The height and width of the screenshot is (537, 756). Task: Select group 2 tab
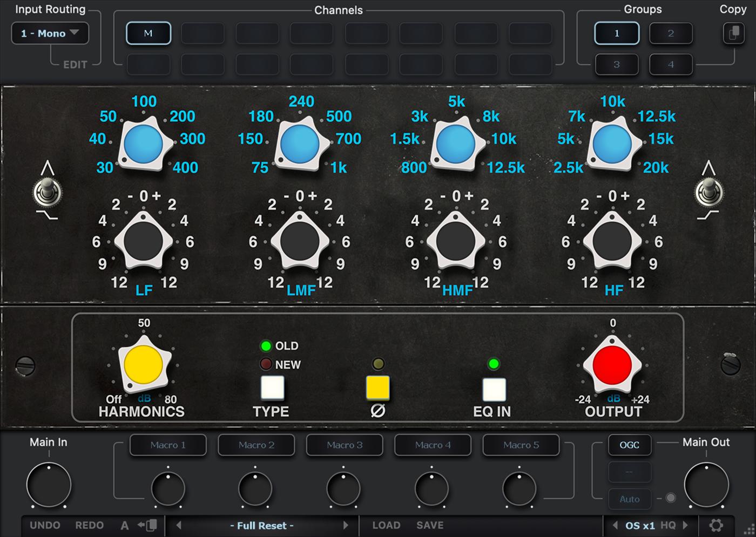coord(671,33)
